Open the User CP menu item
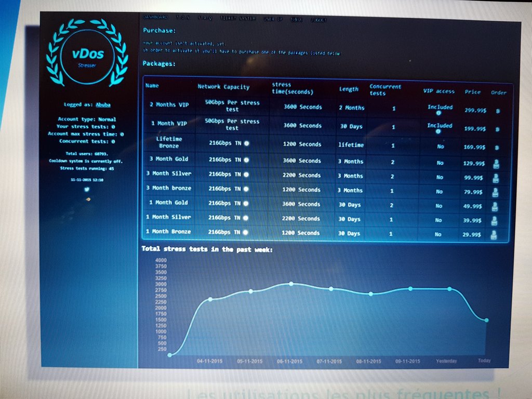Image resolution: width=532 pixels, height=399 pixels. (x=273, y=19)
